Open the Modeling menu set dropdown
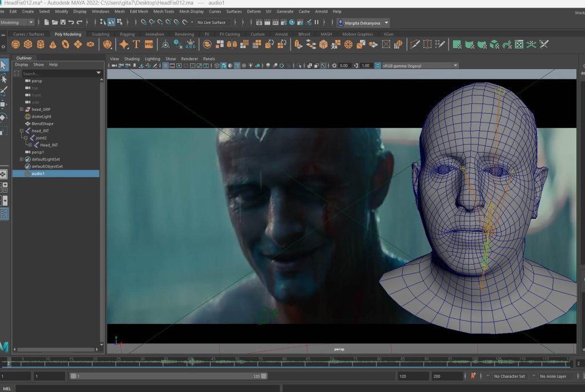Viewport: 585px width, 392px height. point(17,22)
